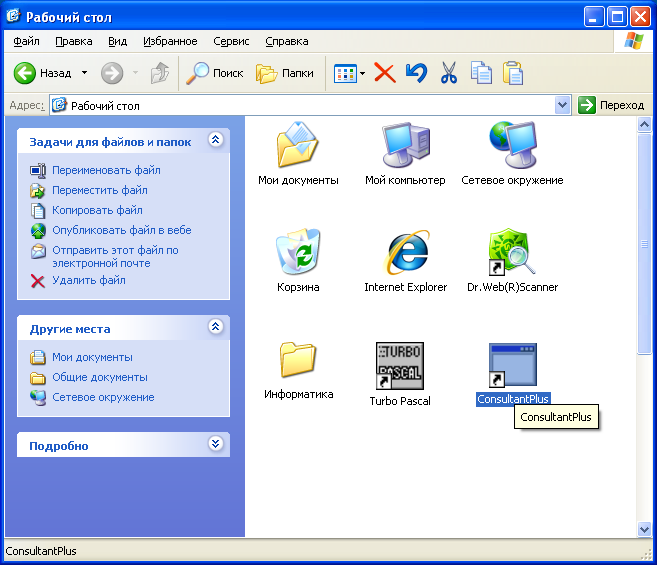Image resolution: width=657 pixels, height=565 pixels.
Task: Click the Copy toolbar icon
Action: [x=481, y=73]
